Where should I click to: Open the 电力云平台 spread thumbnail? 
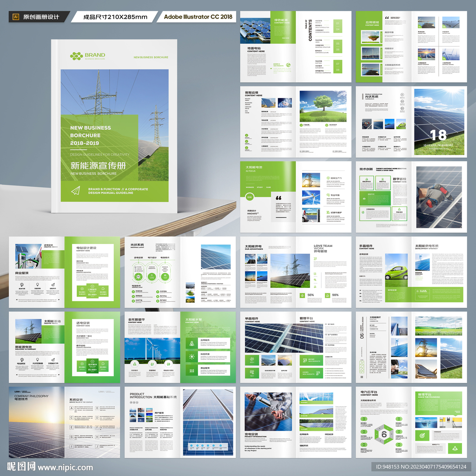tap(411, 422)
